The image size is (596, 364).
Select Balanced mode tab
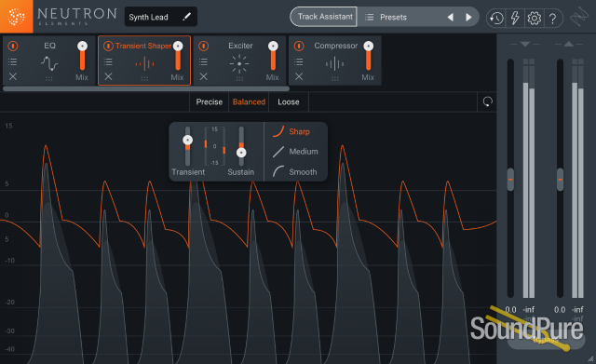[249, 101]
